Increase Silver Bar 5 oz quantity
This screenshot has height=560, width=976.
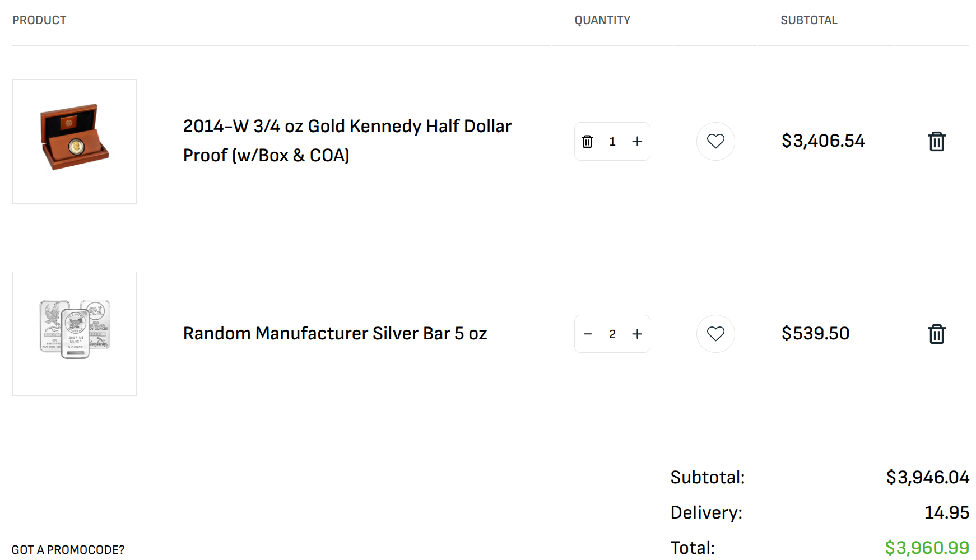click(x=637, y=334)
